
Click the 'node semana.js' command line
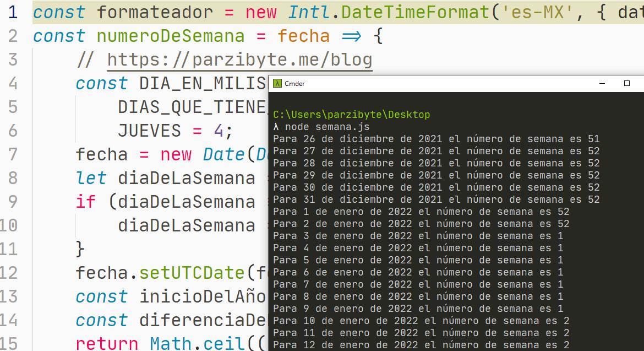321,127
